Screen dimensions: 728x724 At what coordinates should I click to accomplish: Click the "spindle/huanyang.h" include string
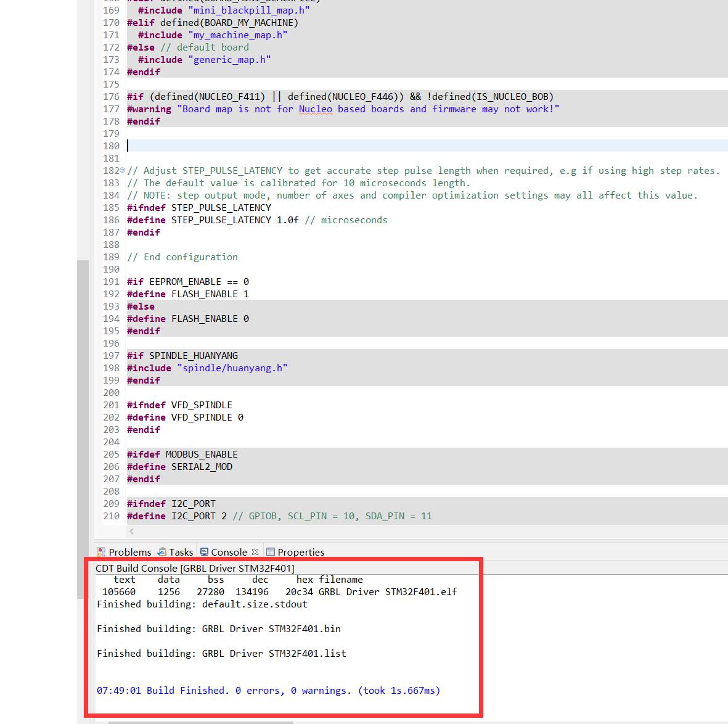point(232,368)
